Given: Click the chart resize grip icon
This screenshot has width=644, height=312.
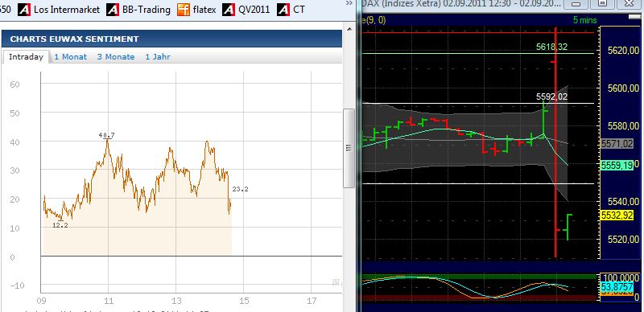Looking at the screenshot, I should (x=335, y=282).
